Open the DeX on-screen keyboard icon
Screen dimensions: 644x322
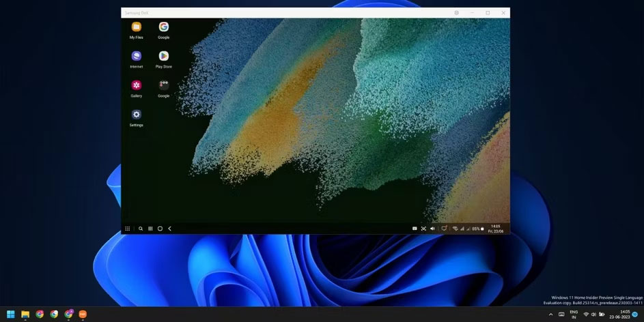[x=415, y=229]
